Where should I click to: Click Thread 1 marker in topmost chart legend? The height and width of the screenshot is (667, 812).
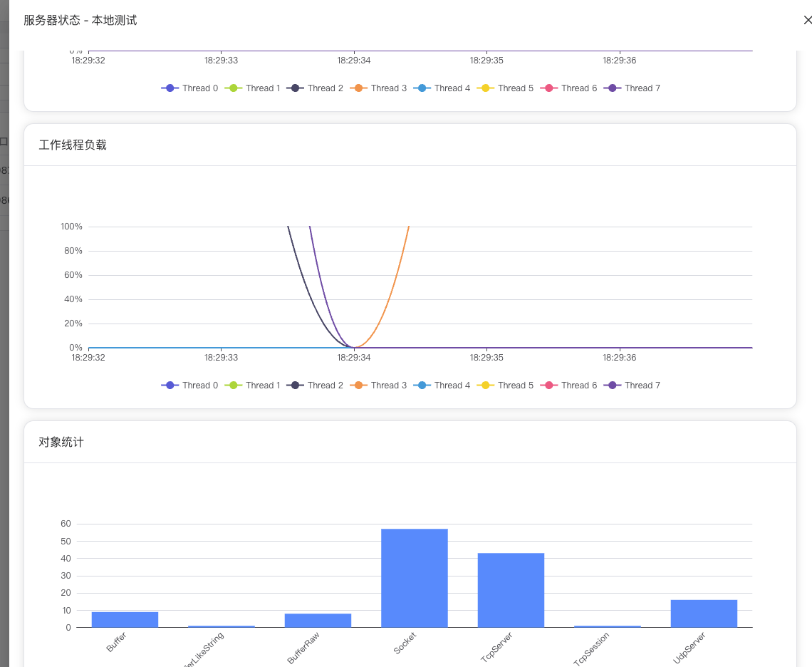click(234, 88)
